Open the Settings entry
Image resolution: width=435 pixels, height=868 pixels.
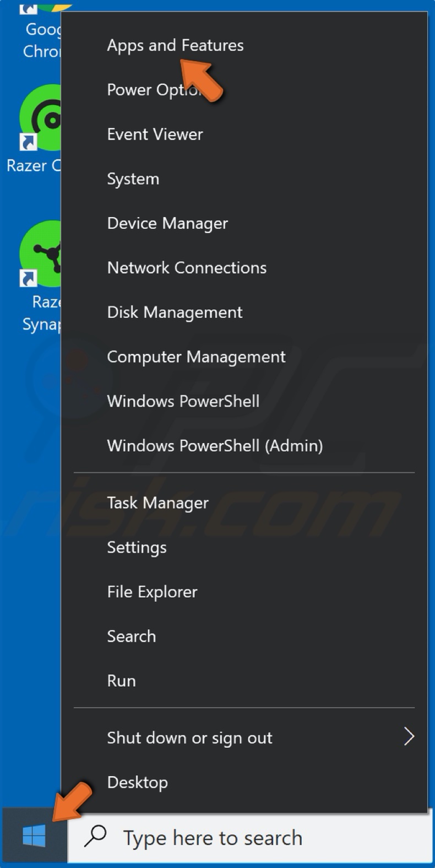tap(137, 547)
